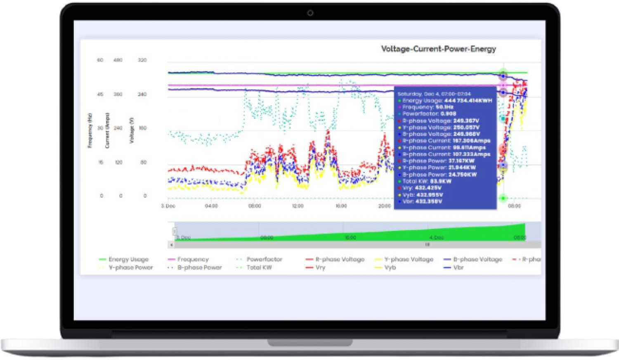Click the magenta Frequency dot in the tooltip
The width and height of the screenshot is (619, 364).
tap(399, 106)
